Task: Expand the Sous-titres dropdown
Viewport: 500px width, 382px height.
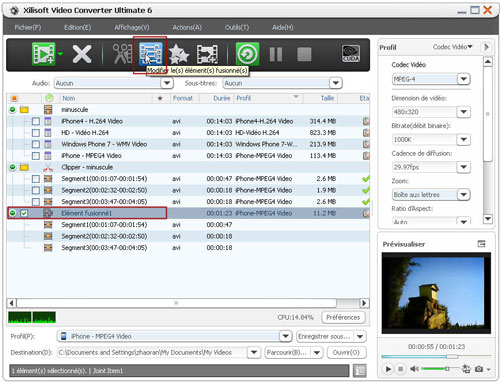Action: (336, 83)
